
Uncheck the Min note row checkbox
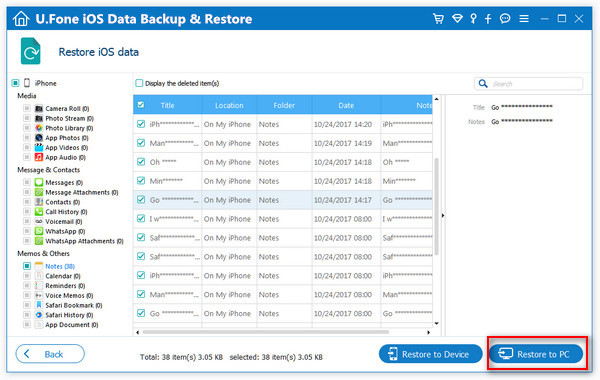click(x=141, y=181)
